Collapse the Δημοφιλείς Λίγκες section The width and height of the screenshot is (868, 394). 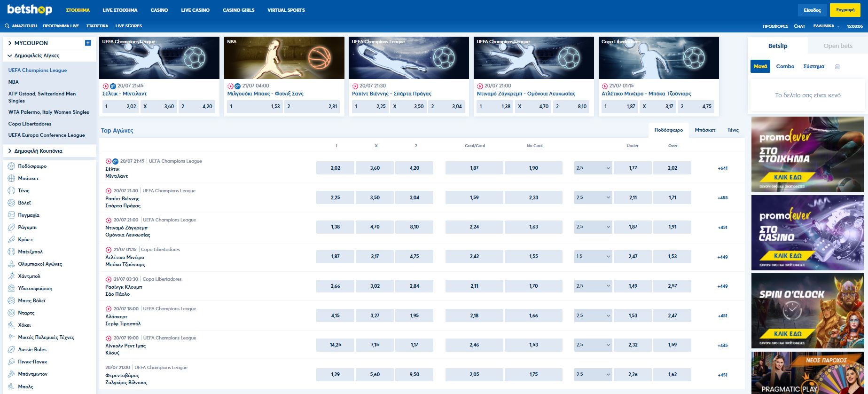[10, 55]
